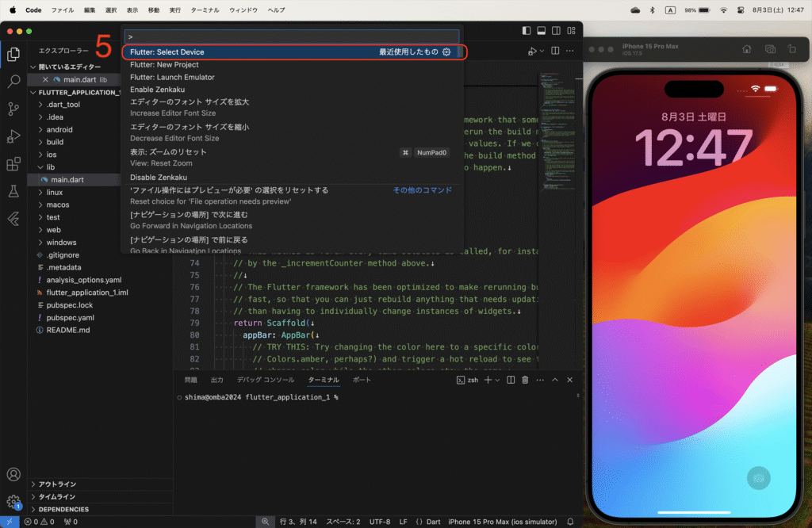Add a new terminal with plus icon

click(x=488, y=380)
